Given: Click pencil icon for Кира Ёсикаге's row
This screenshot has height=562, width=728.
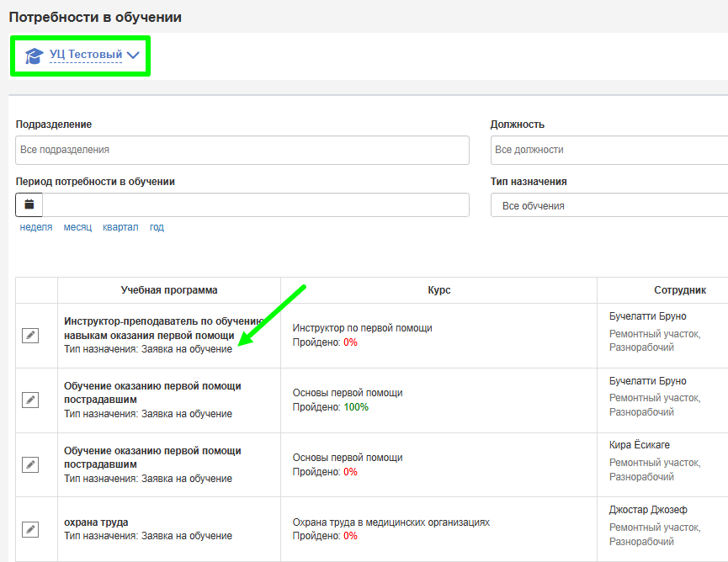Looking at the screenshot, I should point(30,464).
